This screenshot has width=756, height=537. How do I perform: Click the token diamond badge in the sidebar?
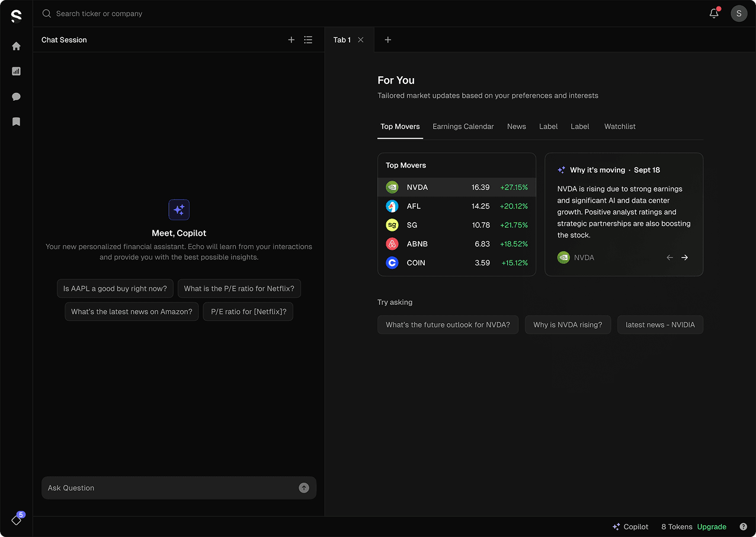pos(16,519)
